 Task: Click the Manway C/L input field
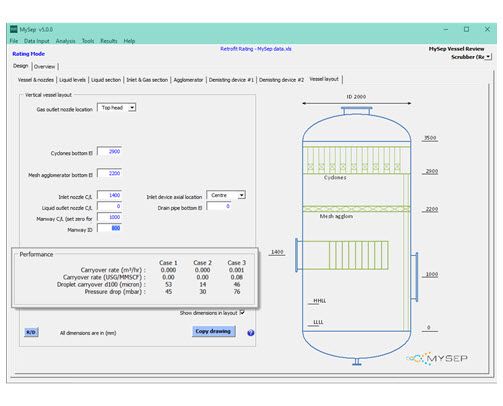pos(109,217)
